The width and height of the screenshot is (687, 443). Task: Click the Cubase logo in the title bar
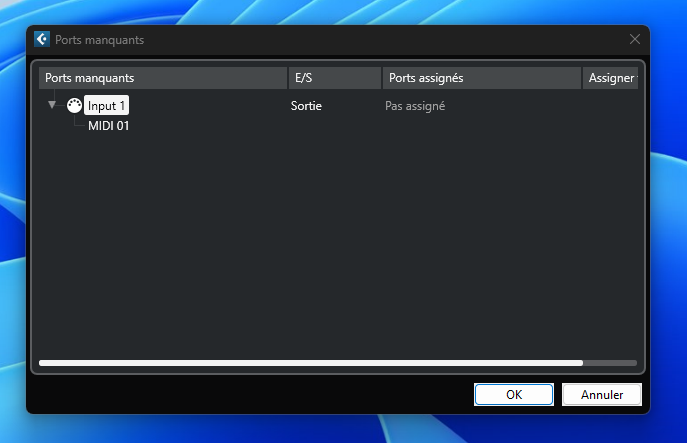pos(42,40)
